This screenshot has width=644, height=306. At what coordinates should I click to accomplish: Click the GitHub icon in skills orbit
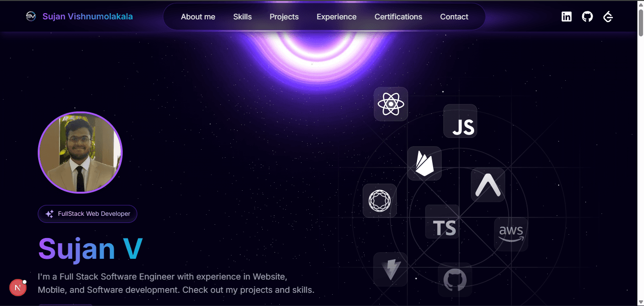[x=455, y=280]
